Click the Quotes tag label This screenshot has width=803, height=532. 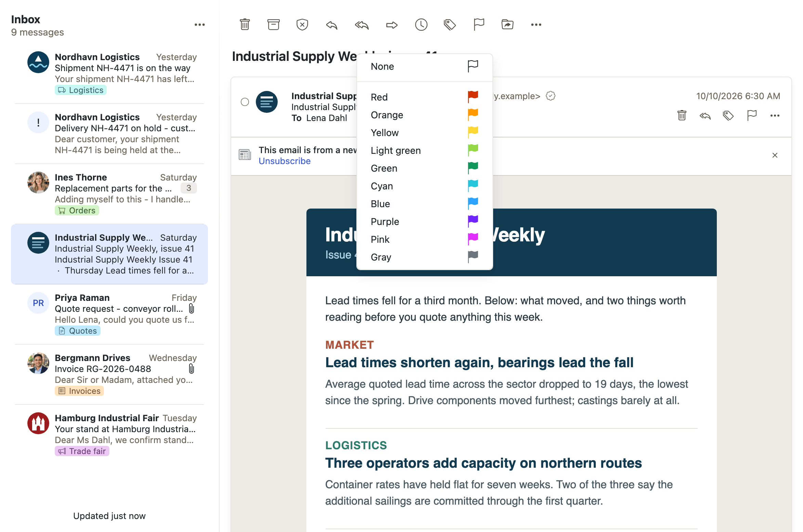coord(78,331)
